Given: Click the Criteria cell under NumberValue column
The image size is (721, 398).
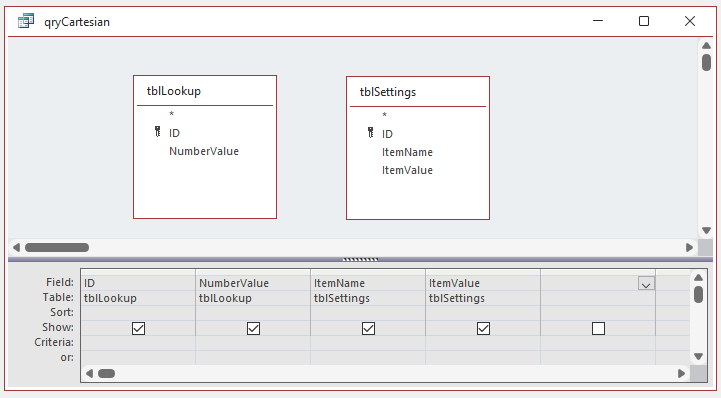Looking at the screenshot, I should click(x=253, y=343).
